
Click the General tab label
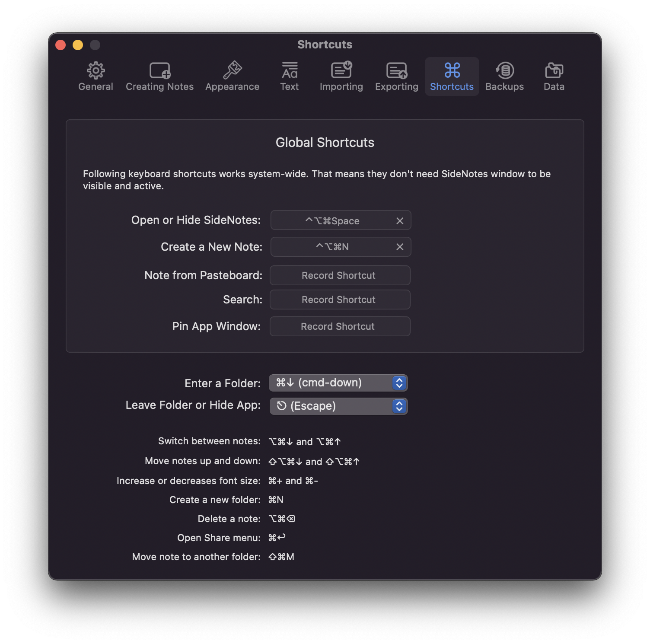click(96, 87)
